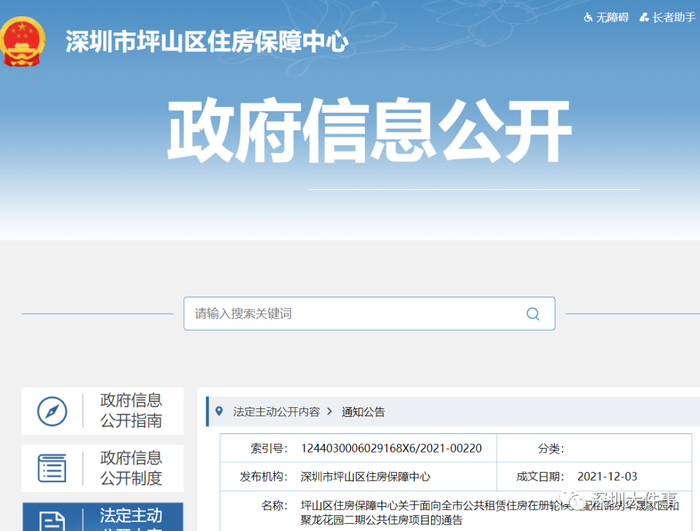
Task: Click 通知公告 breadcrumb item
Action: 363,412
